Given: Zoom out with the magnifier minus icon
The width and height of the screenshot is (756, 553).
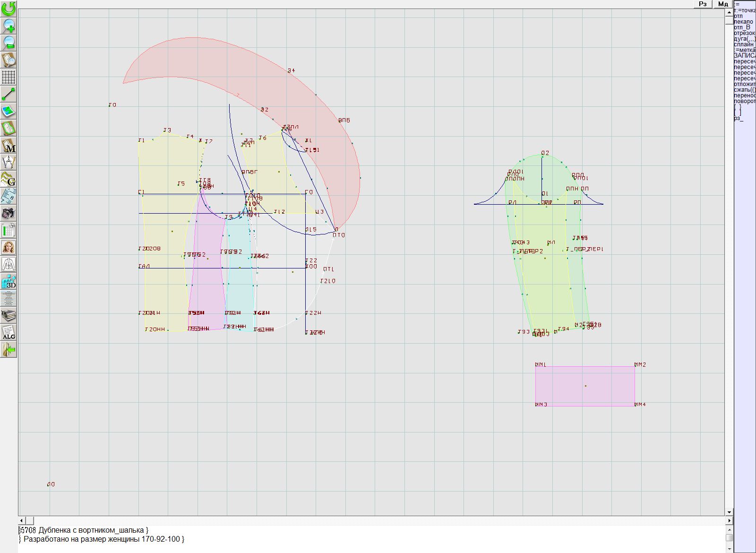Looking at the screenshot, I should coord(9,43).
